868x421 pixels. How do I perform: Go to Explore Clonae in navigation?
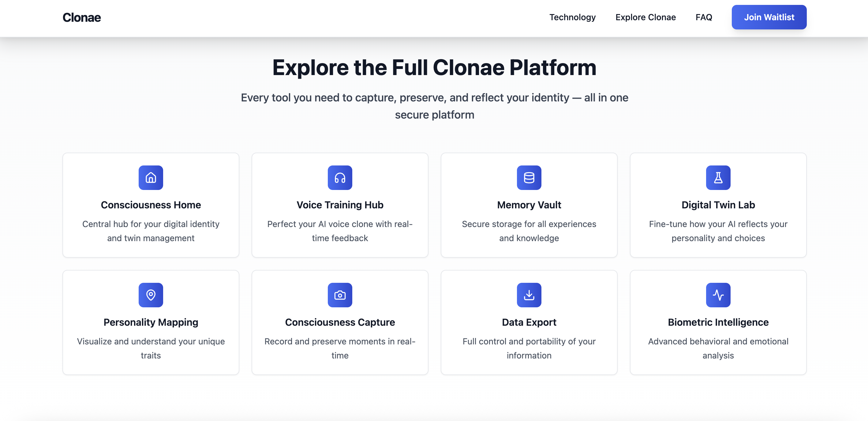tap(645, 17)
